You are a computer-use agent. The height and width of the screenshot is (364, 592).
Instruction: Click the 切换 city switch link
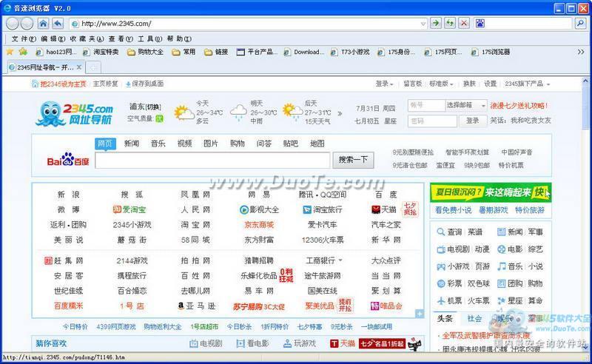153,107
